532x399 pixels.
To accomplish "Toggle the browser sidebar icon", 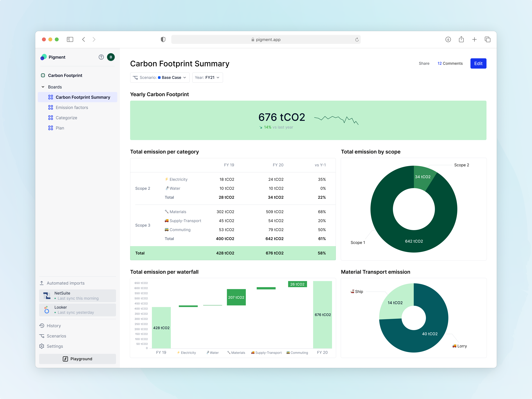I will point(70,39).
